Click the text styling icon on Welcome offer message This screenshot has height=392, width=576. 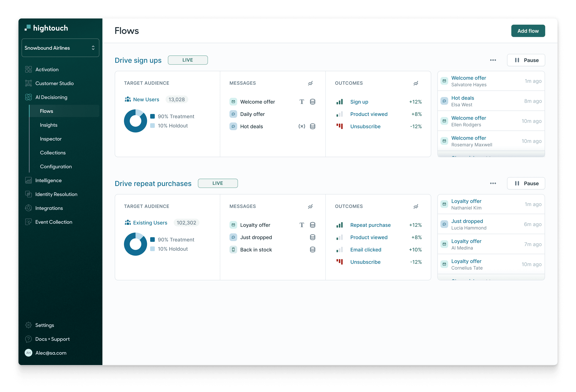click(x=302, y=102)
